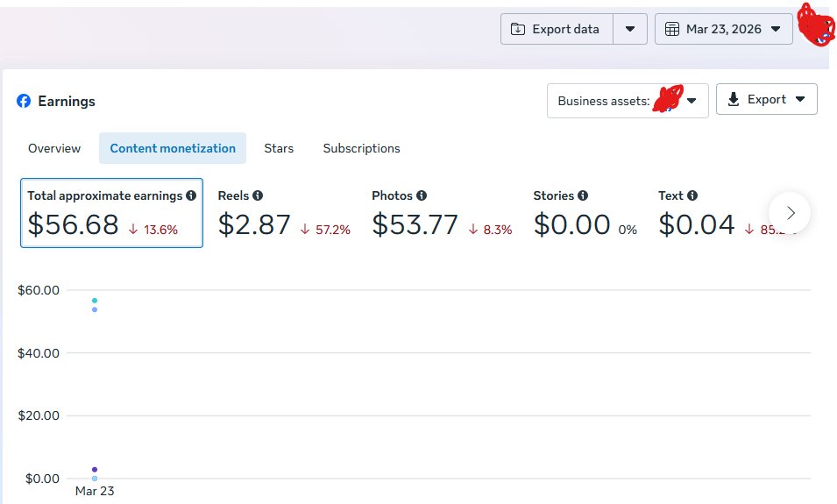837x504 pixels.
Task: Click the next arrow to show more metrics
Action: click(x=790, y=213)
